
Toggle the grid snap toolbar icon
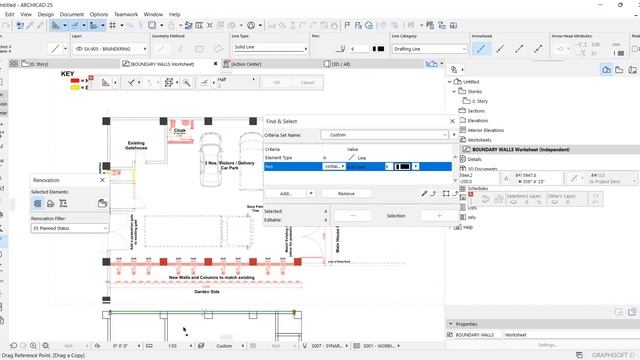[112, 25]
